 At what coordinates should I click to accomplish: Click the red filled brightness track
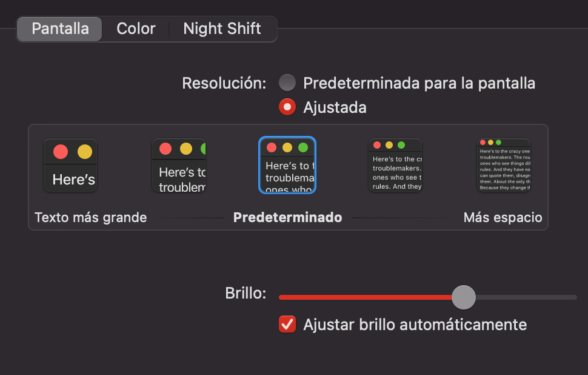[364, 297]
